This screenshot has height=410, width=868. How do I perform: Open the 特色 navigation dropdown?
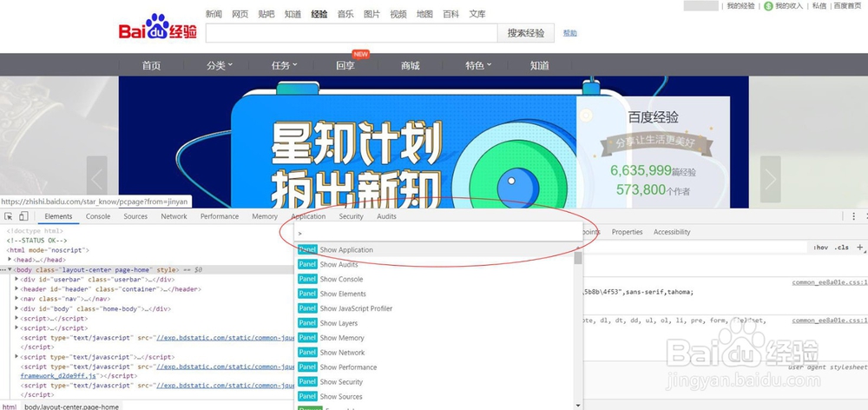478,65
